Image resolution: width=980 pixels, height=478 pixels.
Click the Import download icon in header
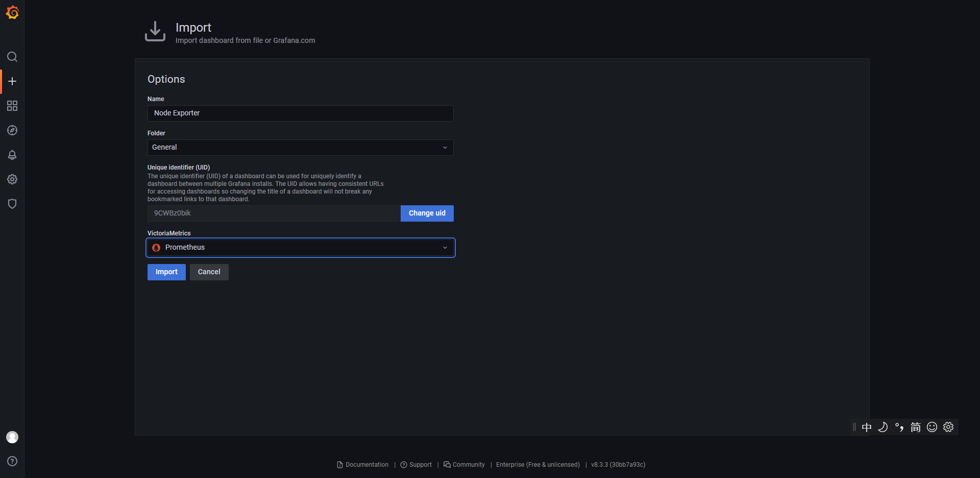(155, 31)
